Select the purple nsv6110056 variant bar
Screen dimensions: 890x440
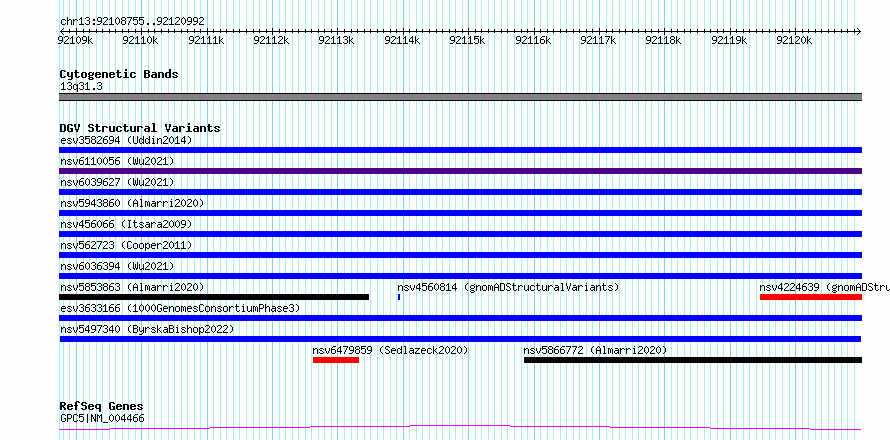pos(460,171)
